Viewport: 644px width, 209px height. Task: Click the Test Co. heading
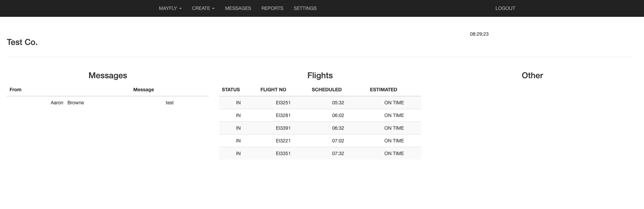[x=22, y=42]
